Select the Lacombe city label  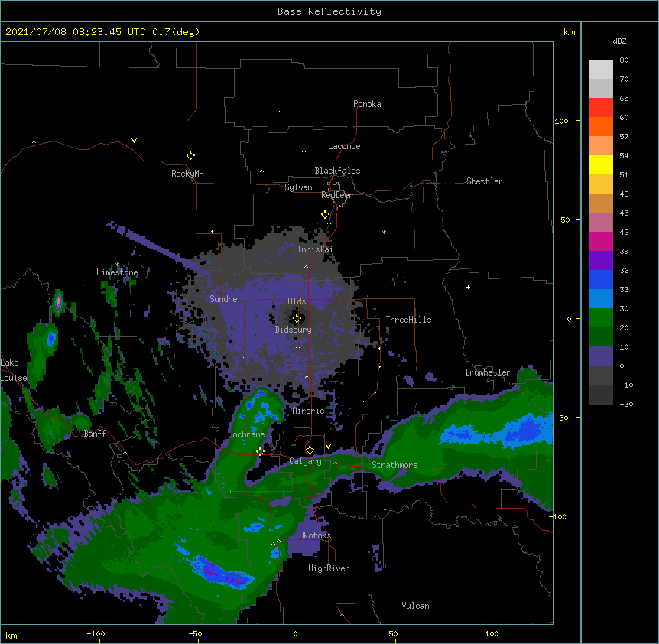(x=344, y=146)
